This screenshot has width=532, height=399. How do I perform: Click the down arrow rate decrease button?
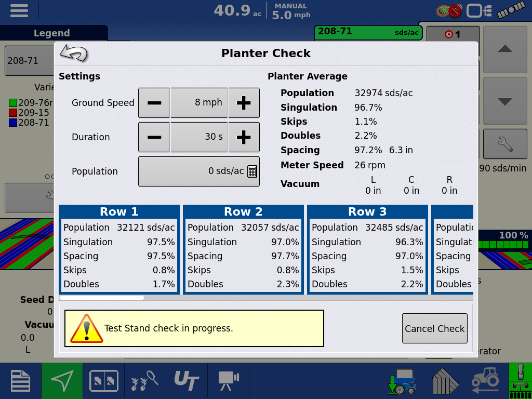(x=505, y=101)
